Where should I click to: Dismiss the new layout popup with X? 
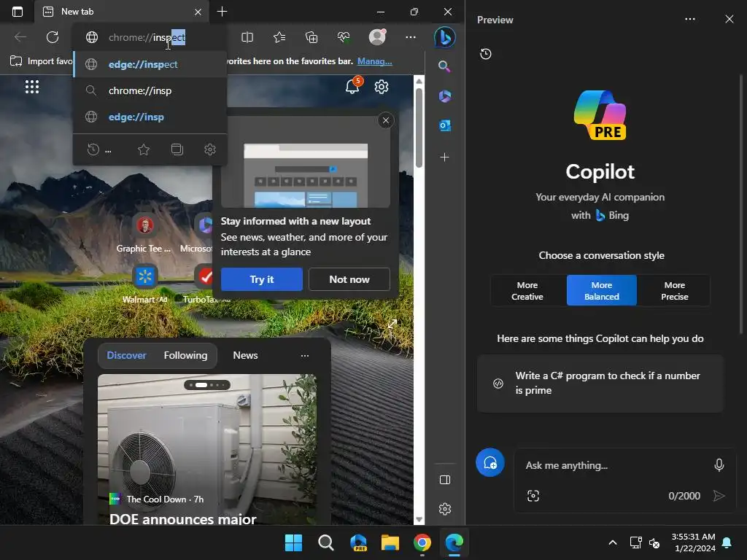[x=386, y=120]
